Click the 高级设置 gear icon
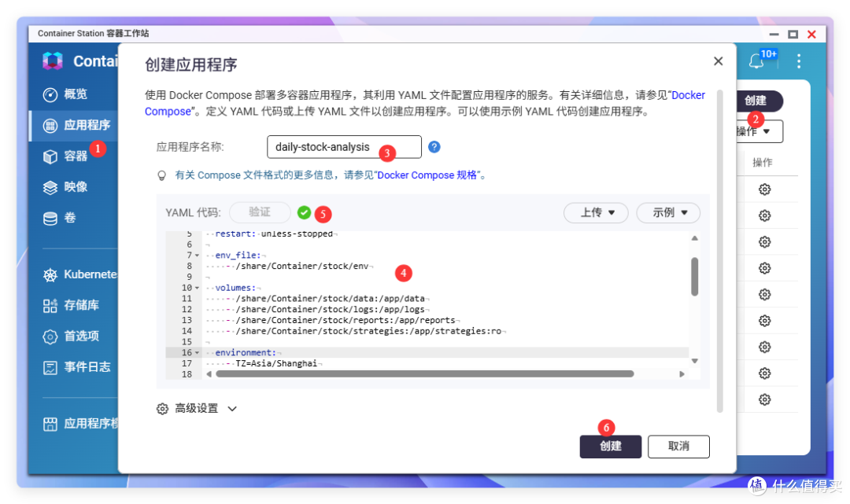The width and height of the screenshot is (850, 504). [x=162, y=409]
